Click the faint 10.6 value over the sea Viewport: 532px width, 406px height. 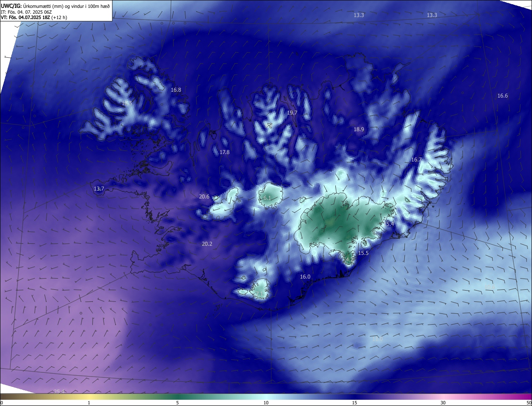[490, 286]
